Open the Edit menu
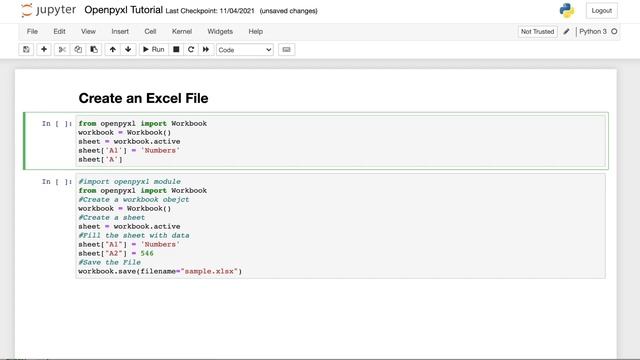This screenshot has width=640, height=360. tap(59, 31)
